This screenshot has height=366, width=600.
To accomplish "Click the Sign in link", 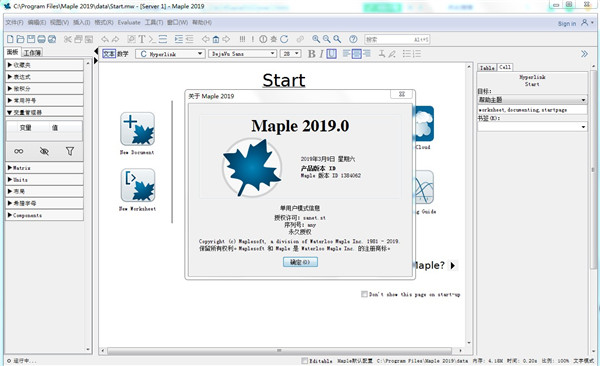I will [567, 23].
